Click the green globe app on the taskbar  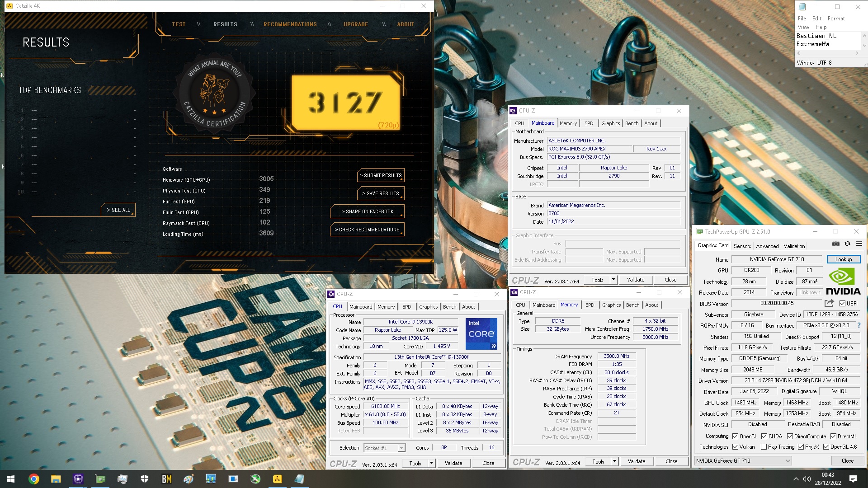pyautogui.click(x=255, y=479)
